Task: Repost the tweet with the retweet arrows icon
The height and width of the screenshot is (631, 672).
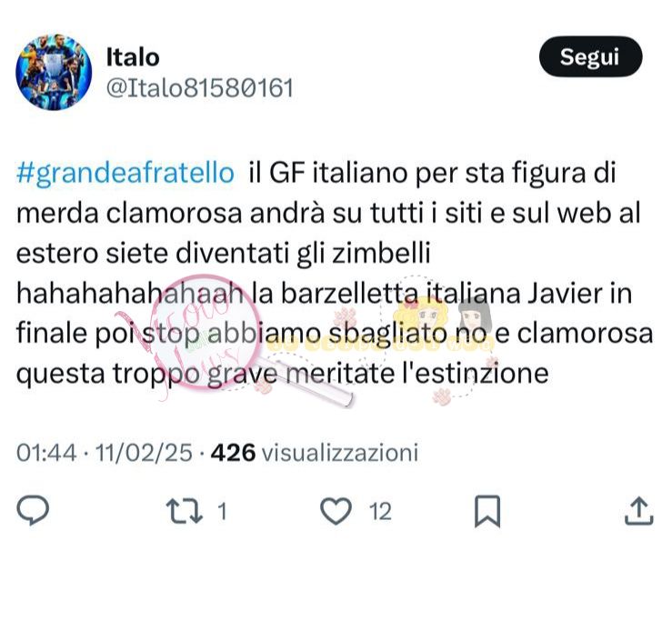Action: pyautogui.click(x=185, y=511)
